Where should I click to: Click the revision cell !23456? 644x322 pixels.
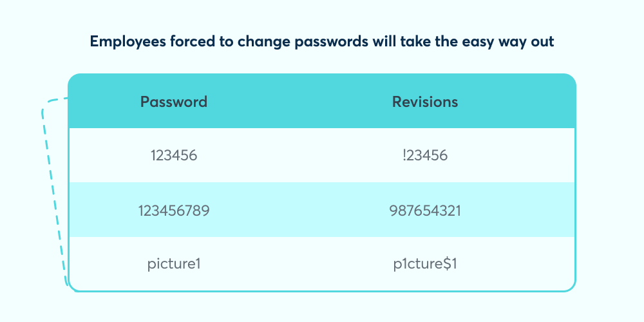point(425,155)
